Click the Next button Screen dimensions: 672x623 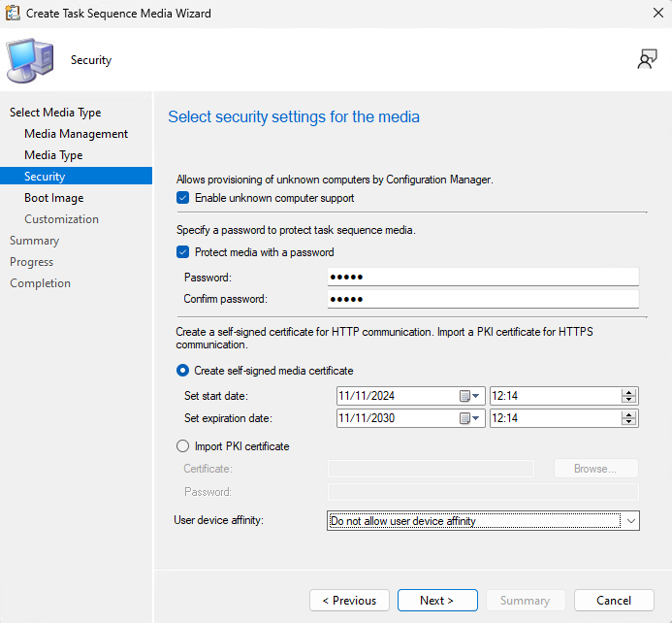pos(437,601)
